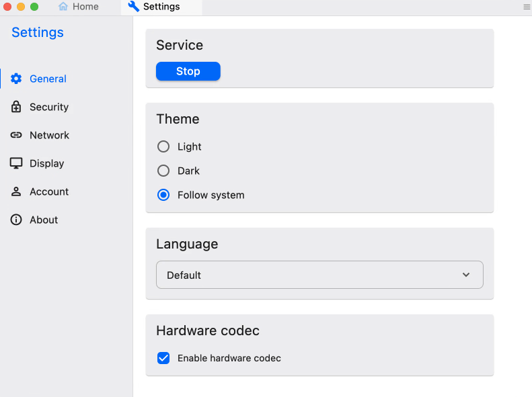Stop the service with Stop button

pos(188,71)
